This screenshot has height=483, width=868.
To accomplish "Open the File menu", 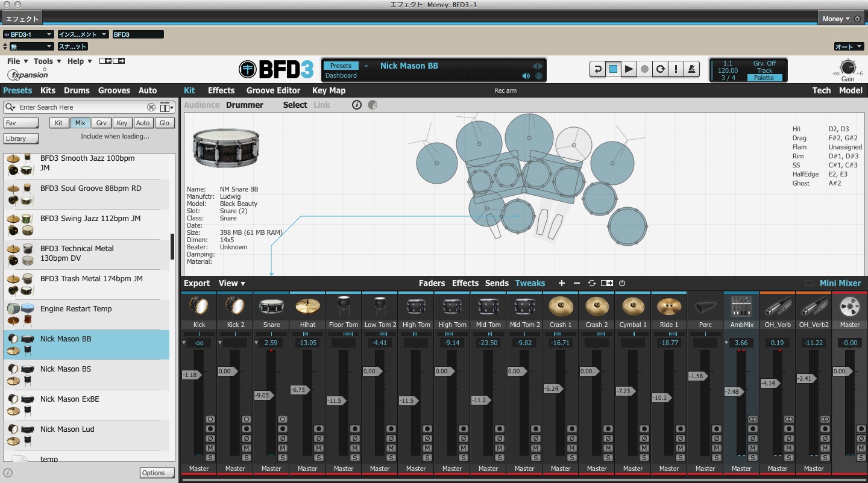I will 17,61.
